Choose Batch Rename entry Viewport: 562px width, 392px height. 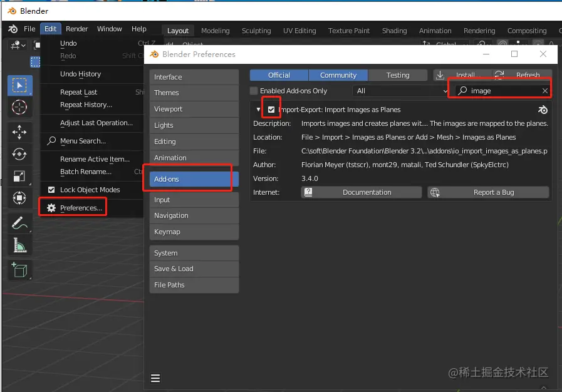[x=92, y=172]
